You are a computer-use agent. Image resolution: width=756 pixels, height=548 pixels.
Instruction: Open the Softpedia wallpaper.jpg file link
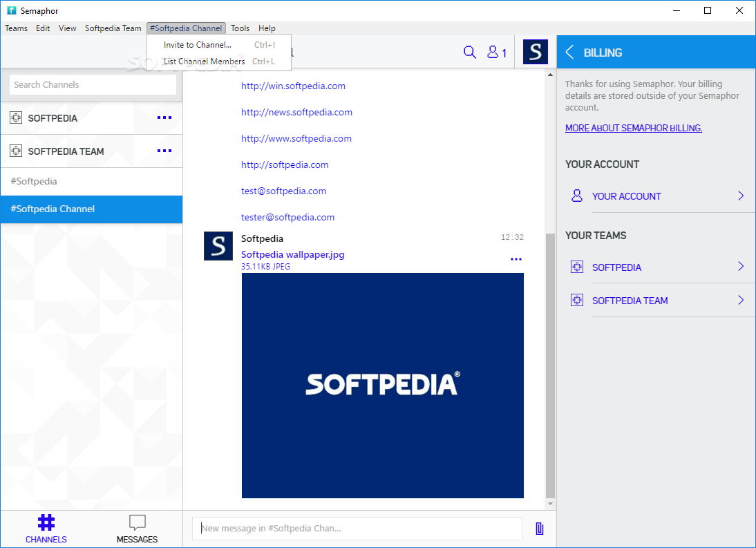293,254
